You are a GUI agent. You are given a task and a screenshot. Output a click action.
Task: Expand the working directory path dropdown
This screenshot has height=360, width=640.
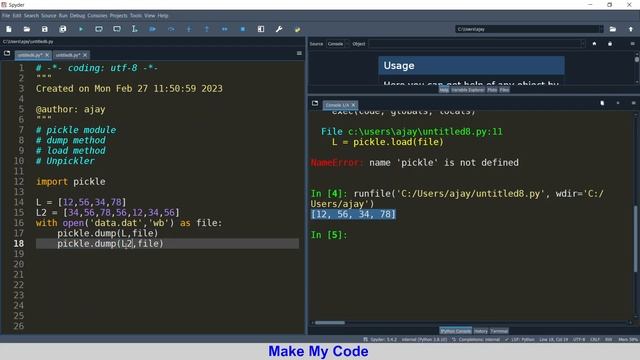click(x=600, y=29)
